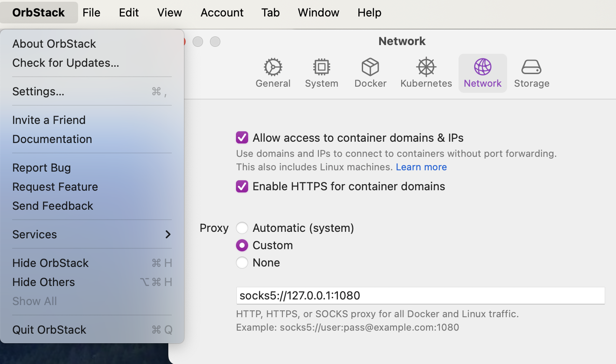Choose Hide OrbStack
This screenshot has height=364, width=616.
tap(92, 263)
